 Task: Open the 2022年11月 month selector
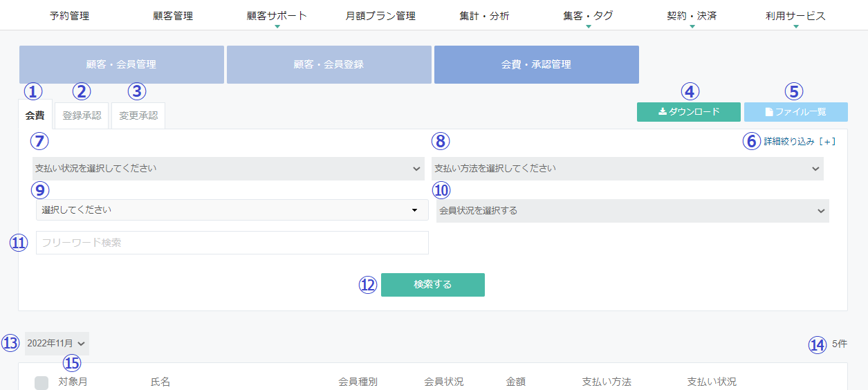point(57,343)
